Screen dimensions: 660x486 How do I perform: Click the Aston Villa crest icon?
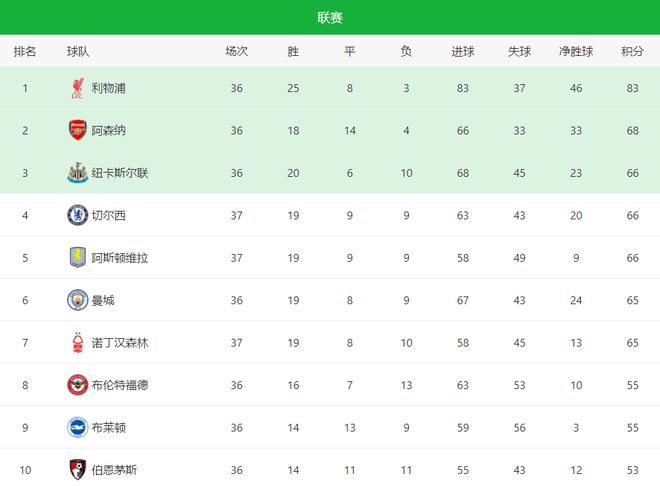[x=76, y=257]
